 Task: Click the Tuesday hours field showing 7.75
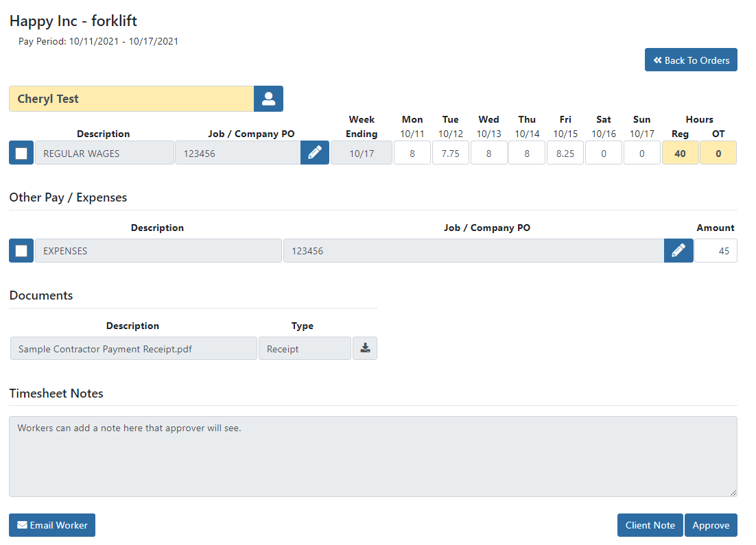coord(451,153)
